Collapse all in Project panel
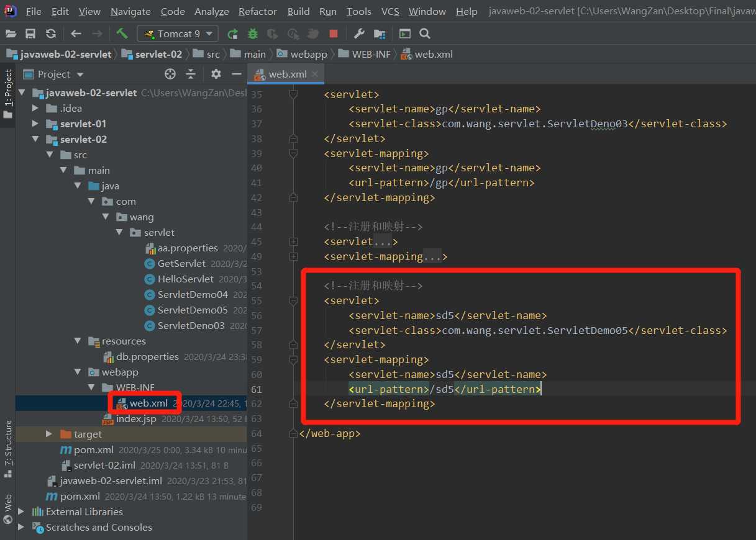 tap(191, 74)
